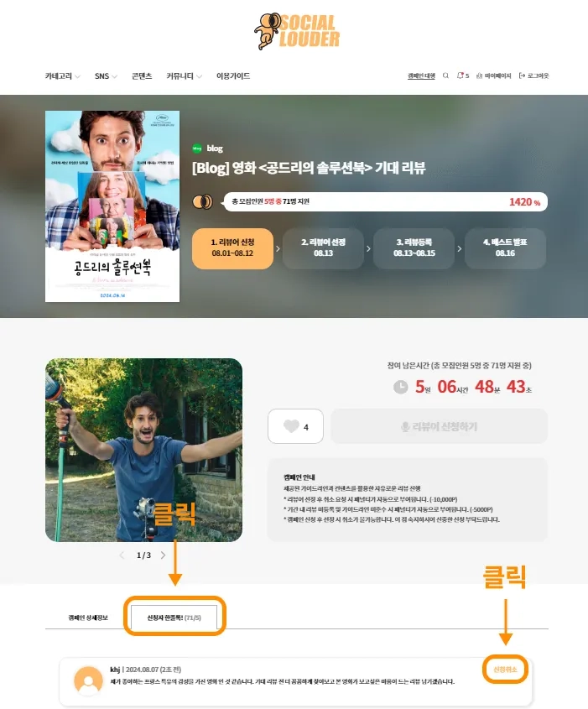
Task: Click the 캠페인 안내 heading
Action: [299, 477]
